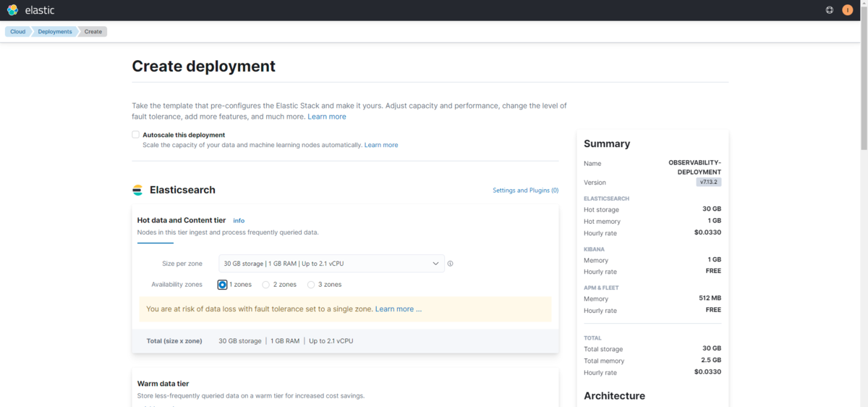This screenshot has width=868, height=407.
Task: Click info icon beside Size per zone
Action: [x=450, y=264]
